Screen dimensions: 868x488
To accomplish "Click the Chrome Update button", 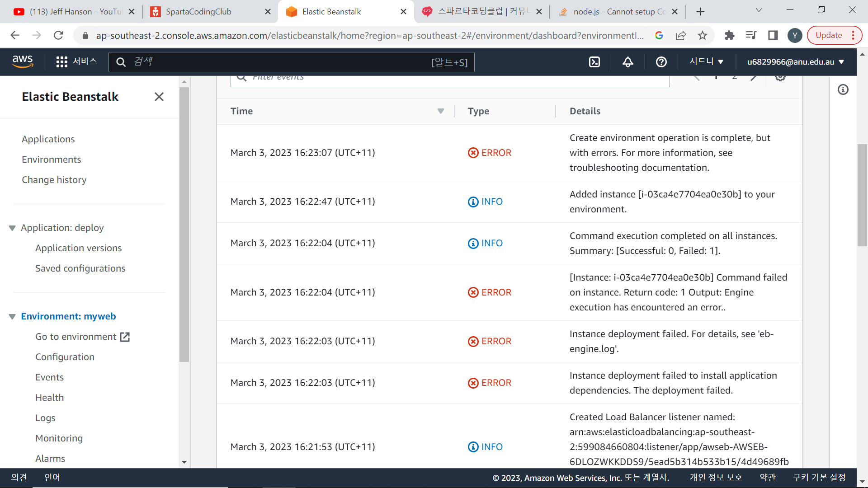I will [x=829, y=35].
